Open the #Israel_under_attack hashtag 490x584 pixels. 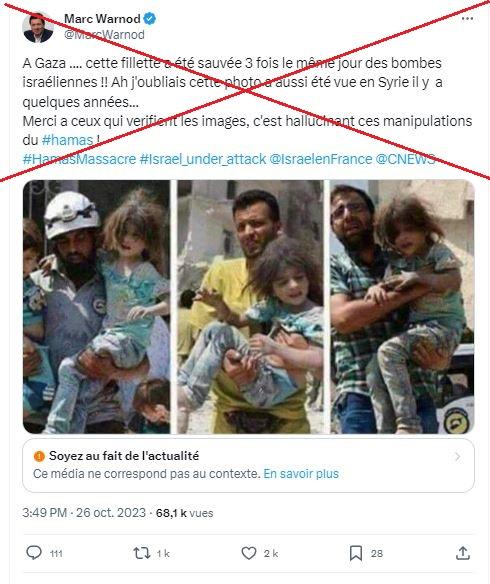203,159
